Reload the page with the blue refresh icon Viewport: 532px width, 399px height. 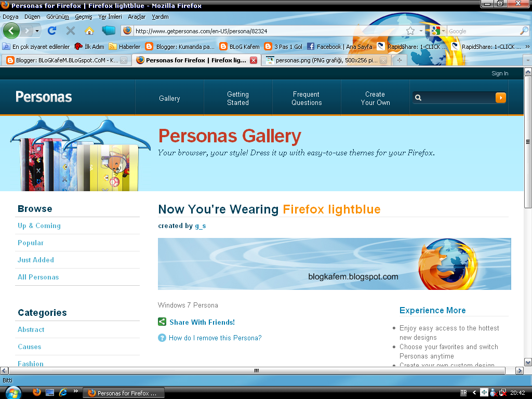click(52, 31)
